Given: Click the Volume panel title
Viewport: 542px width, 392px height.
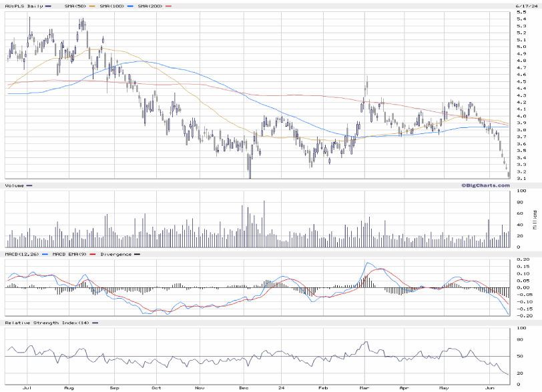Looking at the screenshot, I should tap(15, 185).
